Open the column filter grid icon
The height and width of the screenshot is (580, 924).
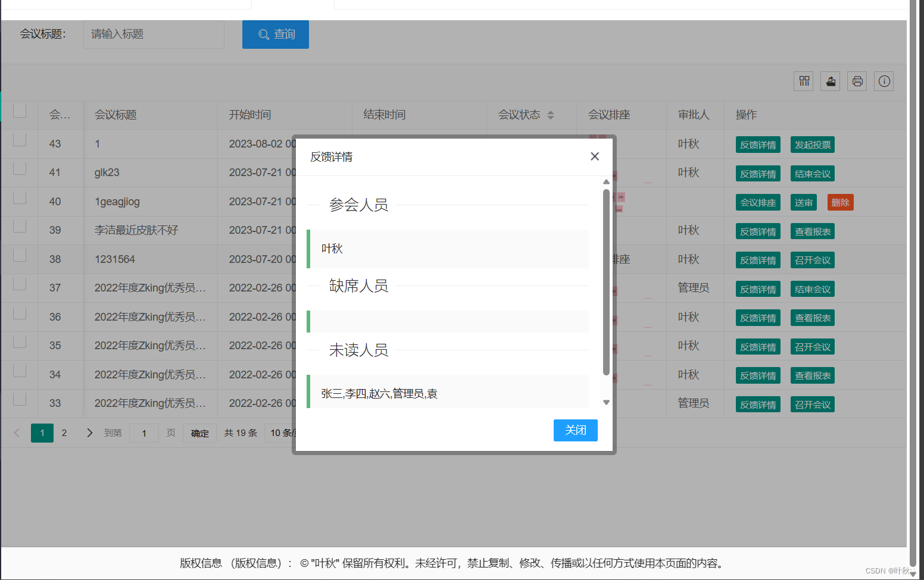point(804,81)
